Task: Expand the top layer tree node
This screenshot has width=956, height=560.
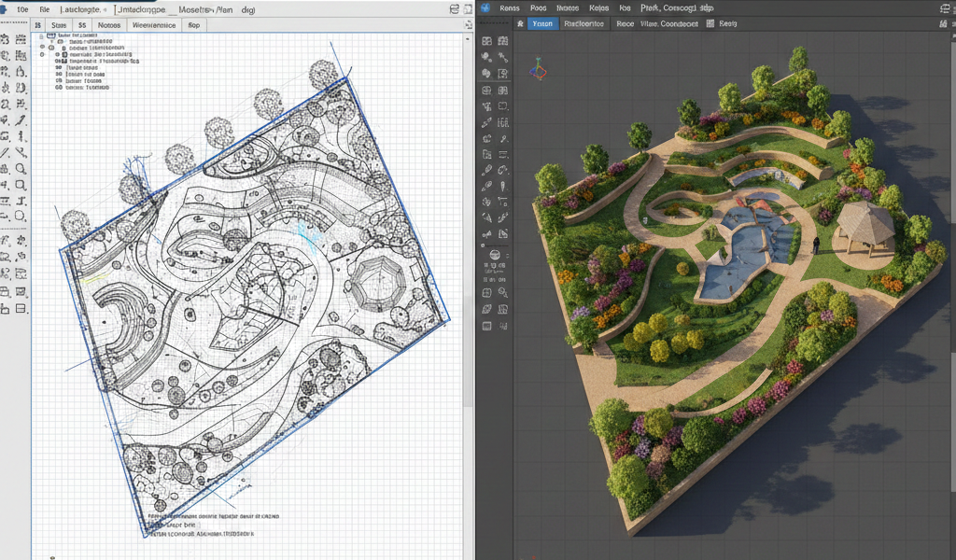Action: coord(43,35)
